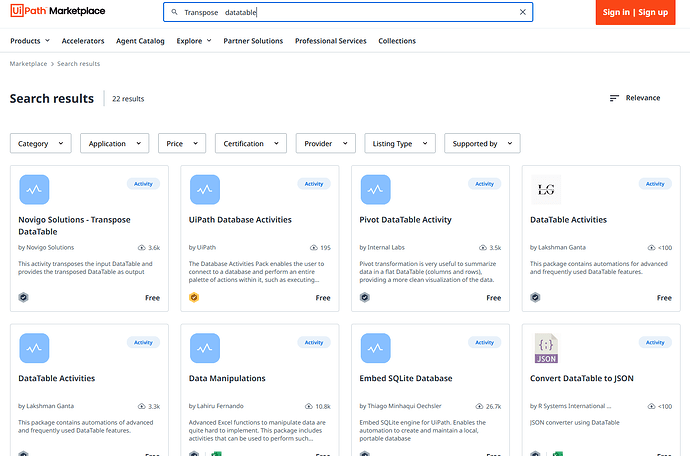
Task: Open the Products menu
Action: click(x=30, y=41)
